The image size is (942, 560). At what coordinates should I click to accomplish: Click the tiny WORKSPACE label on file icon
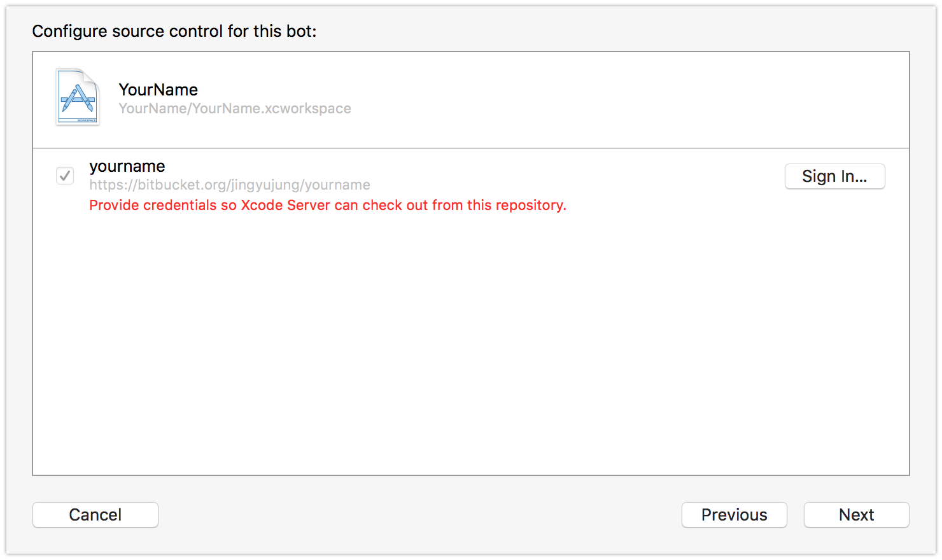[87, 120]
